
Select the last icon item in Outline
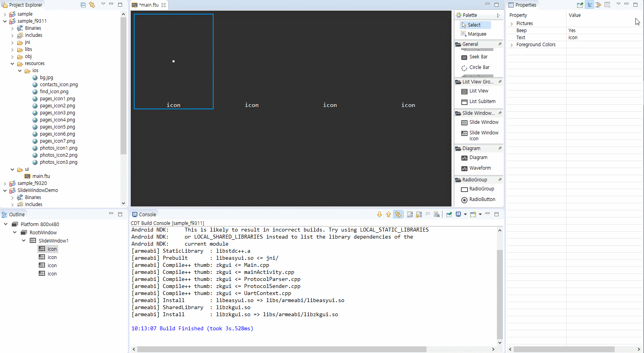click(48, 274)
